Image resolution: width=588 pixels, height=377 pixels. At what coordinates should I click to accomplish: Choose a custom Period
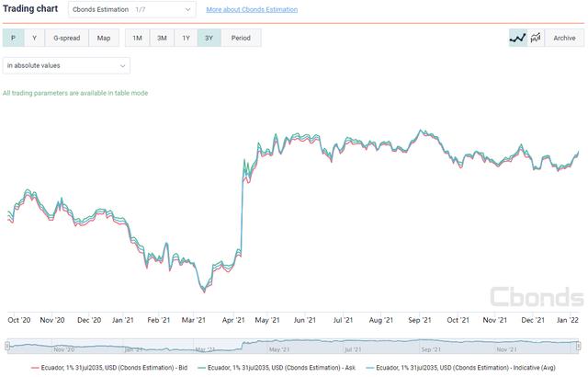click(x=241, y=38)
